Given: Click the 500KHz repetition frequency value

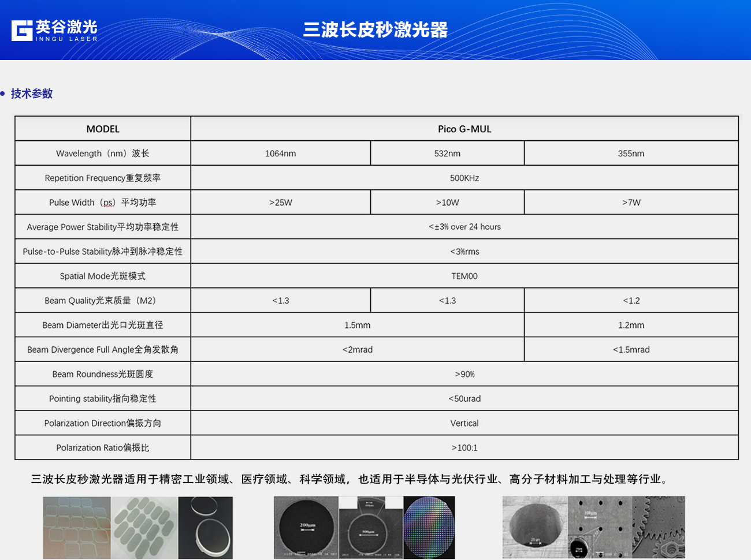Looking at the screenshot, I should (x=464, y=178).
